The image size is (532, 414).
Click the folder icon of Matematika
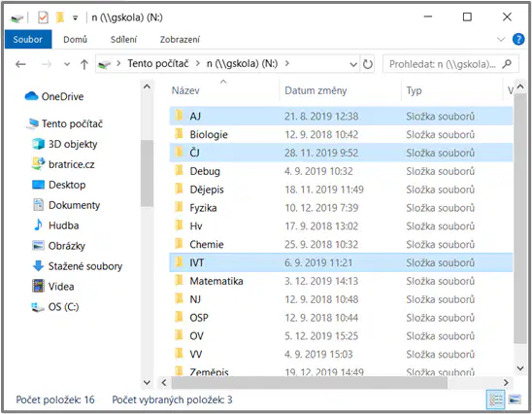coord(179,281)
